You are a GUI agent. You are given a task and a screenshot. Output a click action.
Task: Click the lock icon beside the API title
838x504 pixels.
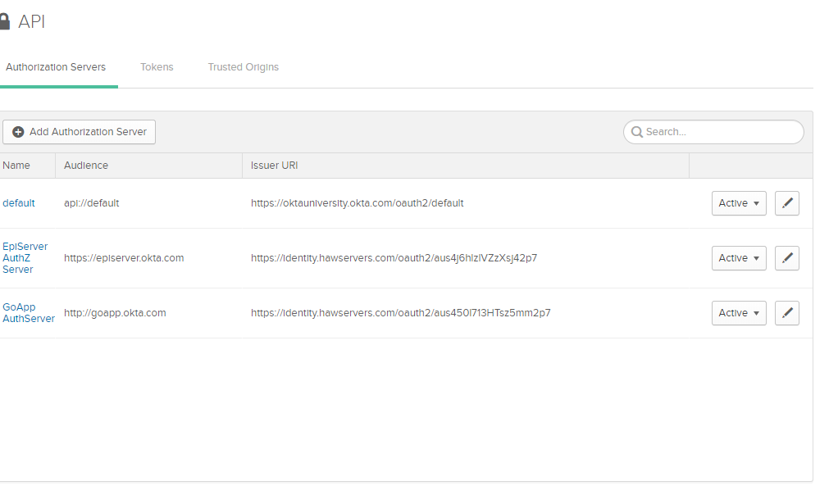[x=4, y=22]
